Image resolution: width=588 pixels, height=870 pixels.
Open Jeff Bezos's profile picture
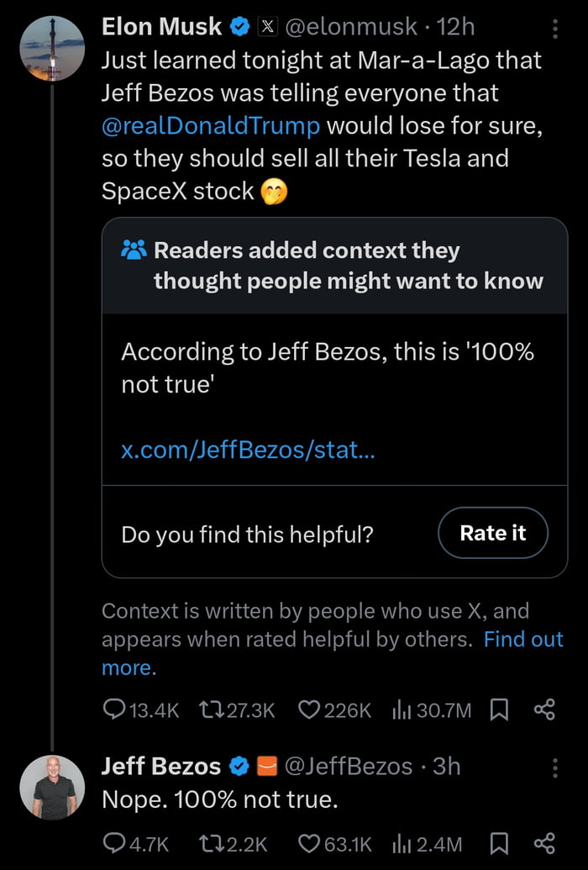point(52,788)
